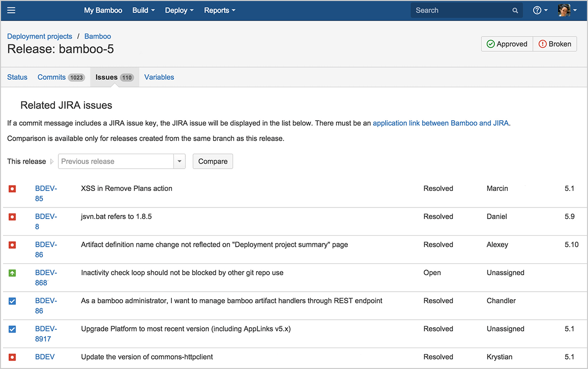
Task: Open the Commits tab
Action: click(x=52, y=77)
